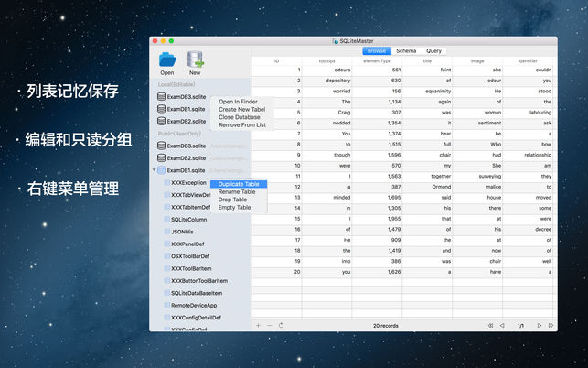Sort by the ID column header
Viewport: 588px width, 368px height.
tap(276, 60)
